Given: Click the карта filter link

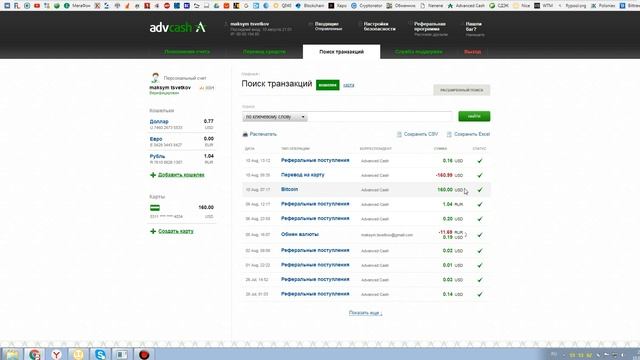Looking at the screenshot, I should 349,85.
